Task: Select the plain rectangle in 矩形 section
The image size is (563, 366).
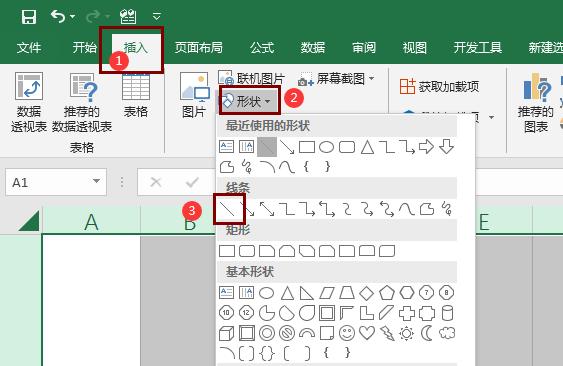Action: pos(227,251)
